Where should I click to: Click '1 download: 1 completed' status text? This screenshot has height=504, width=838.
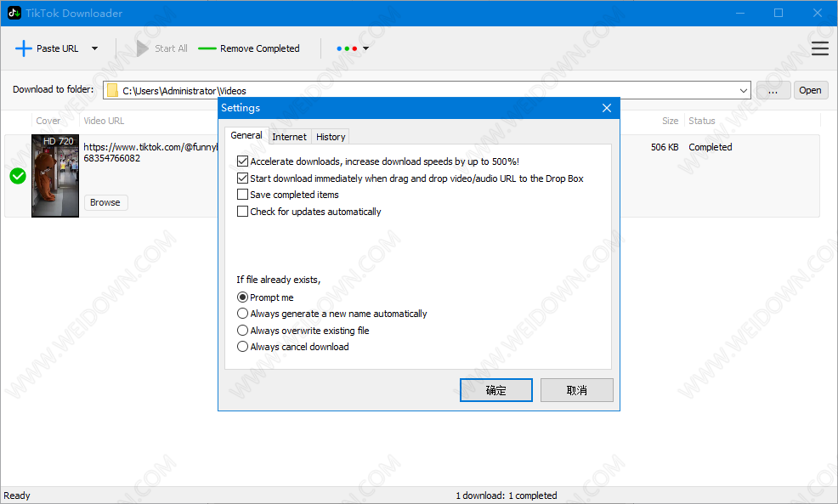pyautogui.click(x=506, y=496)
